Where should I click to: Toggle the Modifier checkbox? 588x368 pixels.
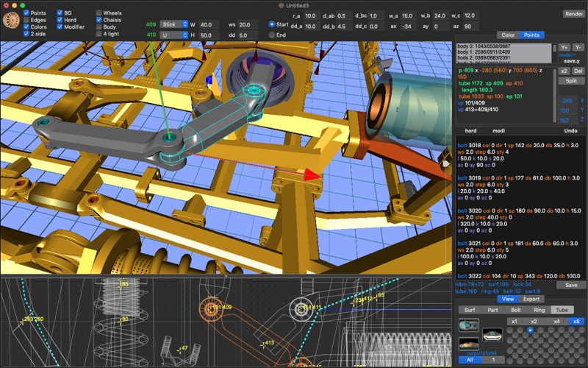point(60,26)
